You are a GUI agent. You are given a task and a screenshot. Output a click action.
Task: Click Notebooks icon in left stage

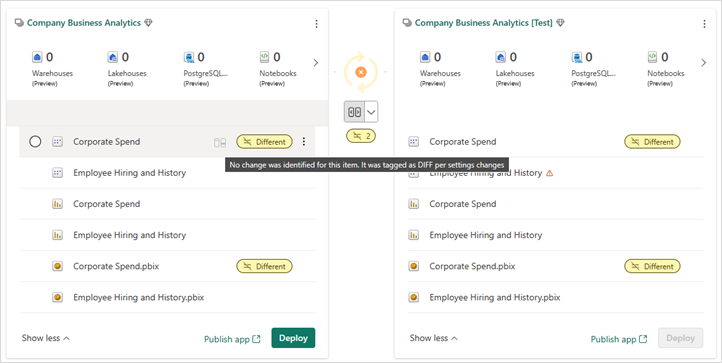[264, 57]
